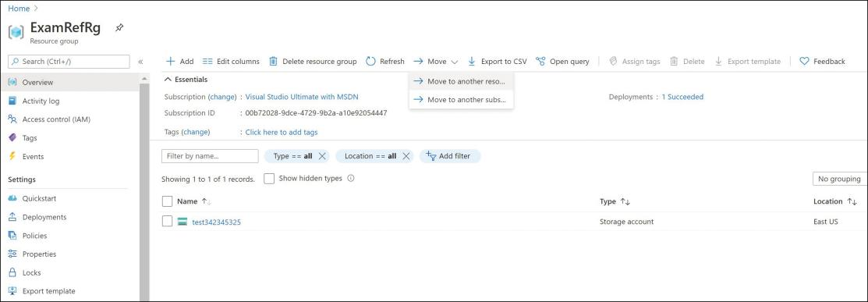
Task: Click the Deployments upload icon
Action: point(12,217)
